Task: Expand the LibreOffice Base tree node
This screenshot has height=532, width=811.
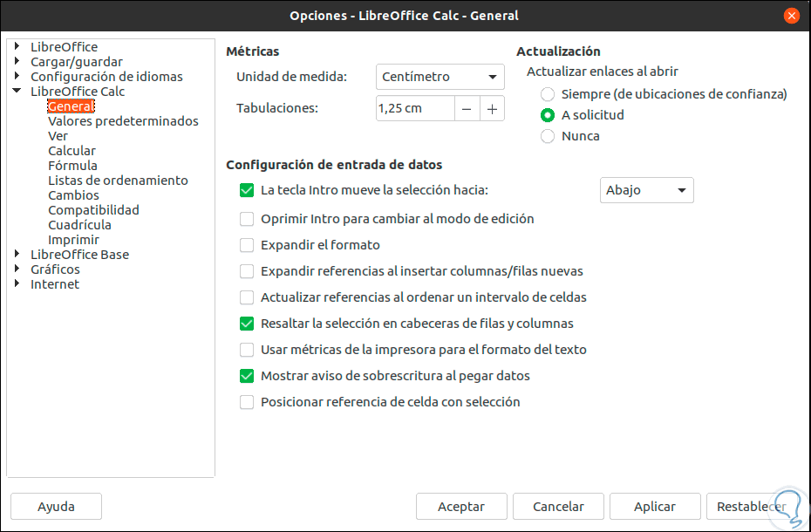Action: coord(17,255)
